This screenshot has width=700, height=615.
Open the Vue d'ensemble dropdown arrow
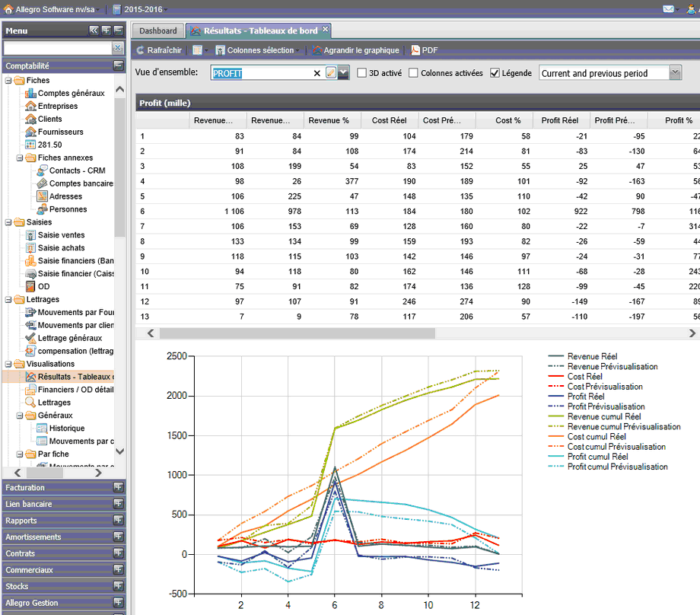coord(343,73)
